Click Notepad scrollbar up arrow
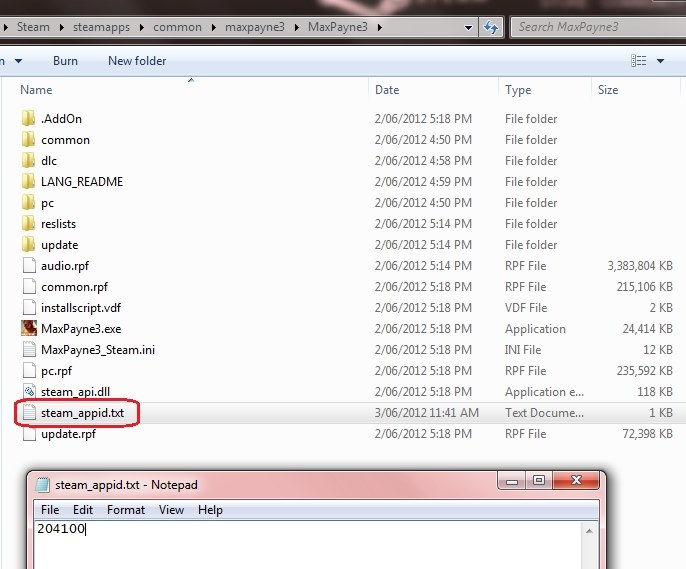Image resolution: width=686 pixels, height=569 pixels. [x=589, y=531]
